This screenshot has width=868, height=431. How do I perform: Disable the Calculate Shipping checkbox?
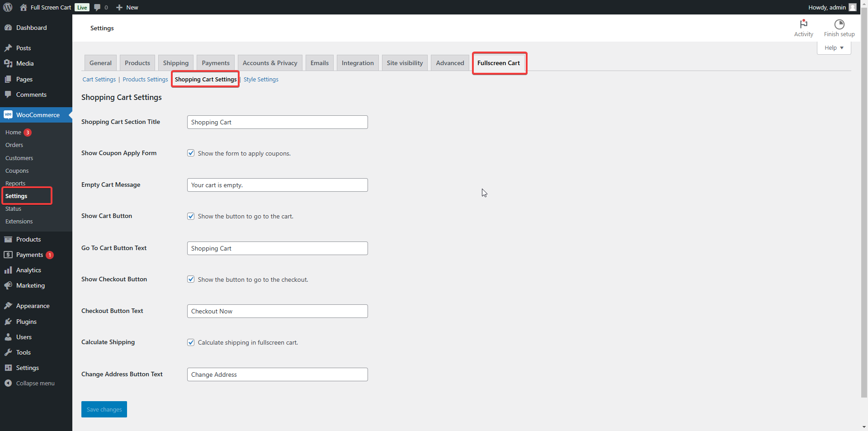tap(191, 342)
